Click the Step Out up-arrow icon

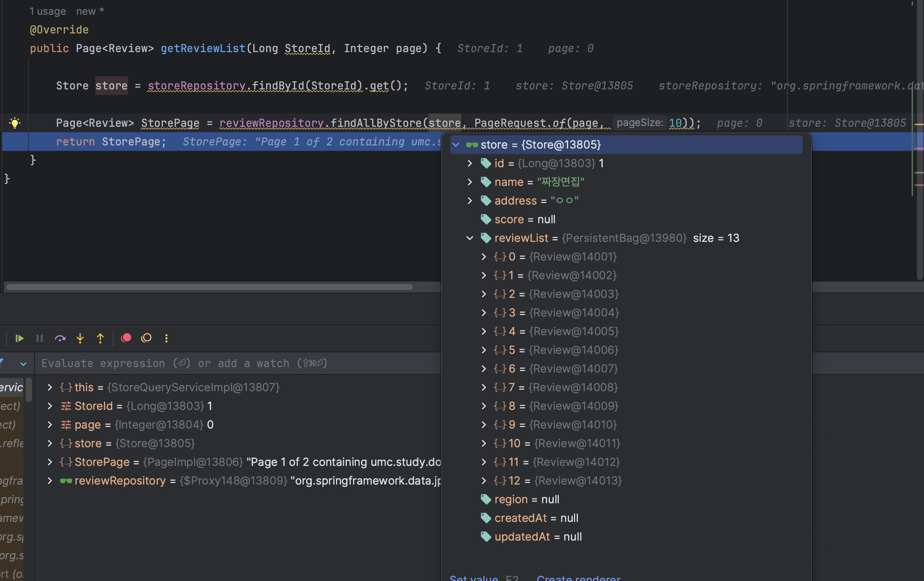click(x=100, y=338)
